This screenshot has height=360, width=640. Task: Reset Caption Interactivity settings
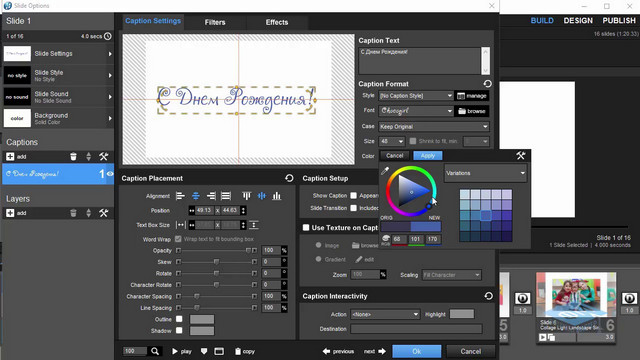[488, 296]
